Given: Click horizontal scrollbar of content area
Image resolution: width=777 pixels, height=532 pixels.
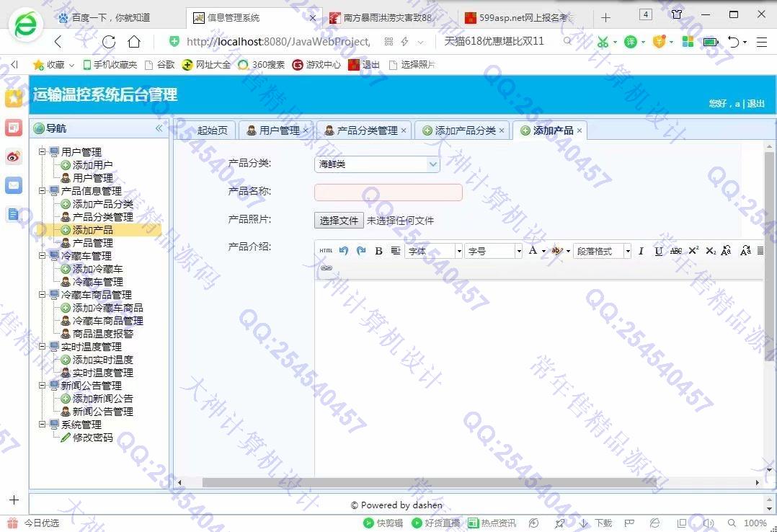Looking at the screenshot, I should pyautogui.click(x=429, y=482).
